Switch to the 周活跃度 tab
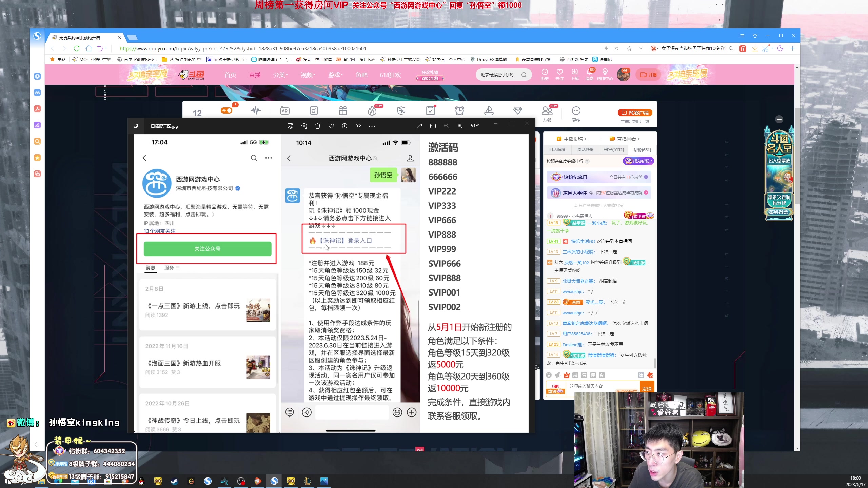This screenshot has width=868, height=488. point(586,150)
